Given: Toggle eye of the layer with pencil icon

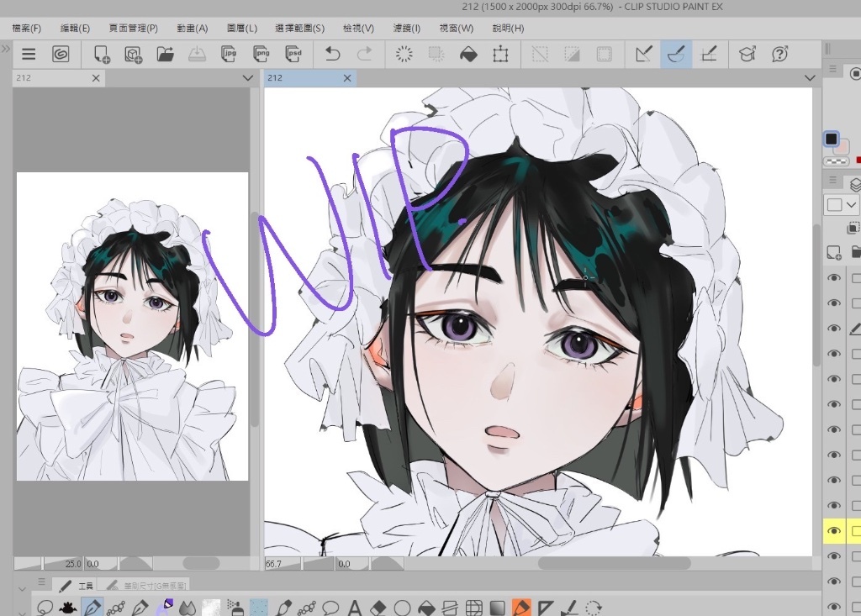Looking at the screenshot, I should [834, 329].
